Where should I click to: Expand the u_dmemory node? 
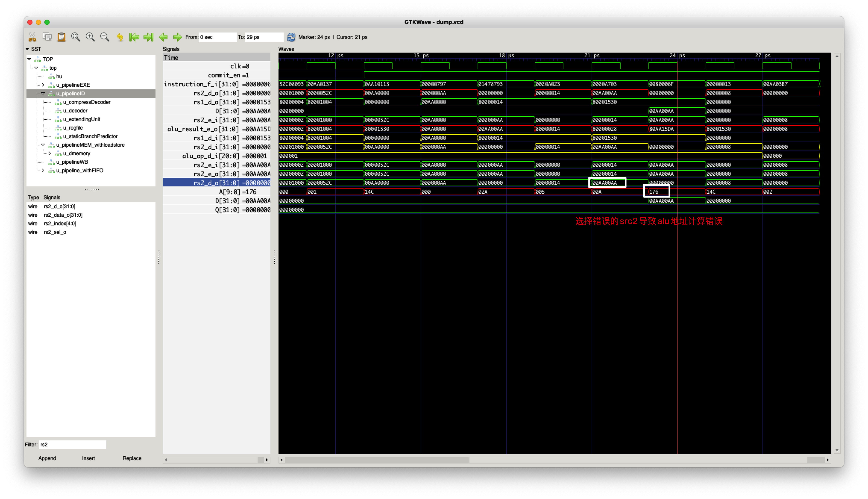point(50,153)
